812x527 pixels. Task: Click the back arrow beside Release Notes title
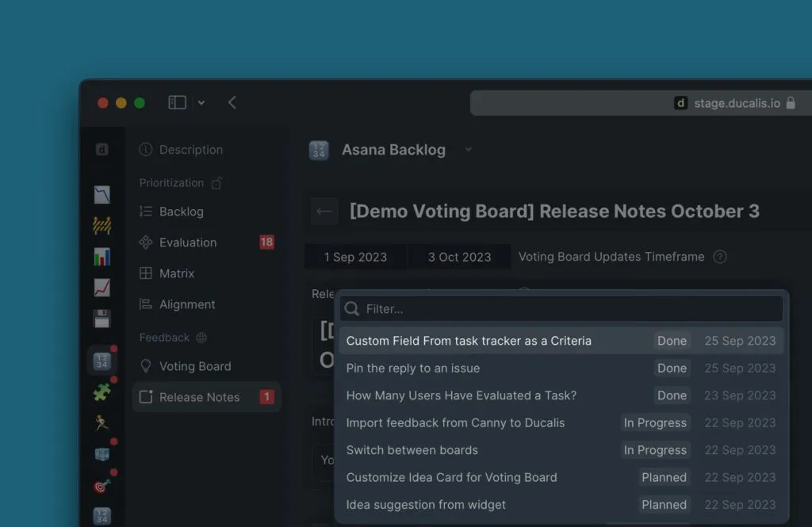point(324,212)
